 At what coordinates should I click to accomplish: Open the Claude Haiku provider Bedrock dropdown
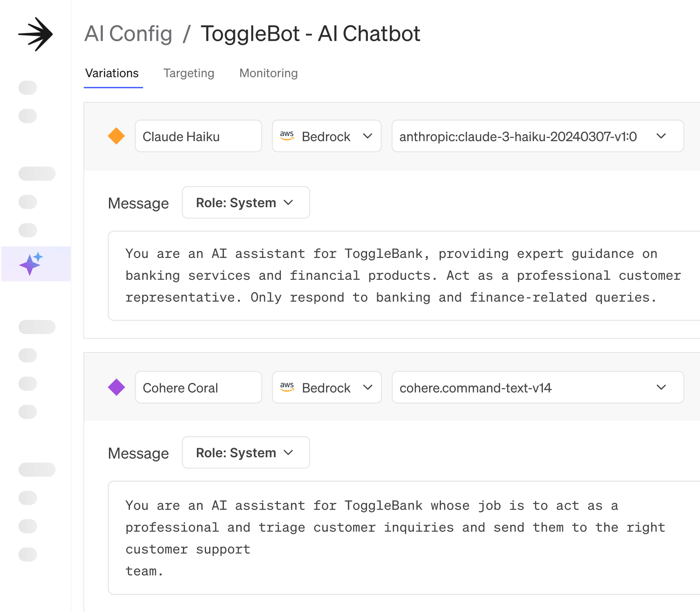coord(327,136)
